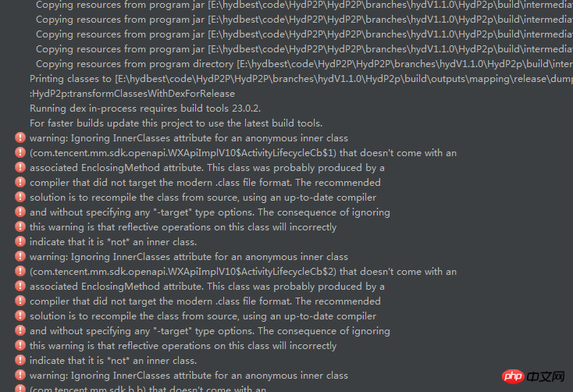Click error icon before first 'compiler that did not target'
Screen dimensions: 573x392
(x=20, y=182)
